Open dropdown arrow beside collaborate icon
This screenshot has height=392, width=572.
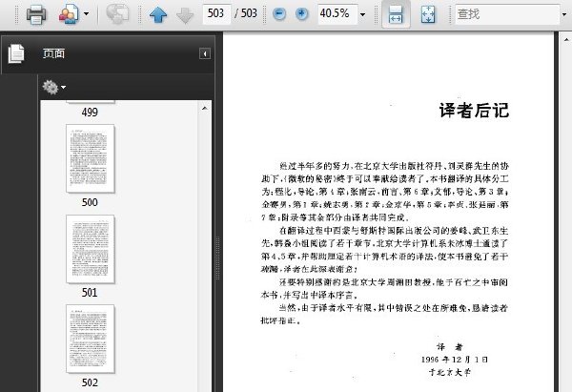click(86, 14)
